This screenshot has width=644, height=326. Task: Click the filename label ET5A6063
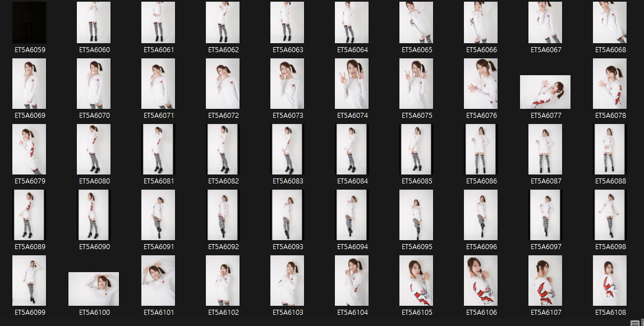pos(287,49)
